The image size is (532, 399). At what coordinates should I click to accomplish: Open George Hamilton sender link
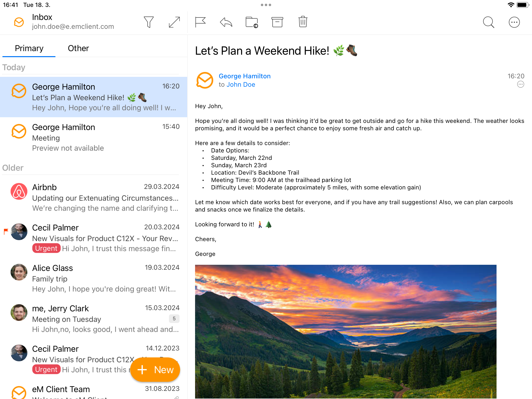point(244,76)
